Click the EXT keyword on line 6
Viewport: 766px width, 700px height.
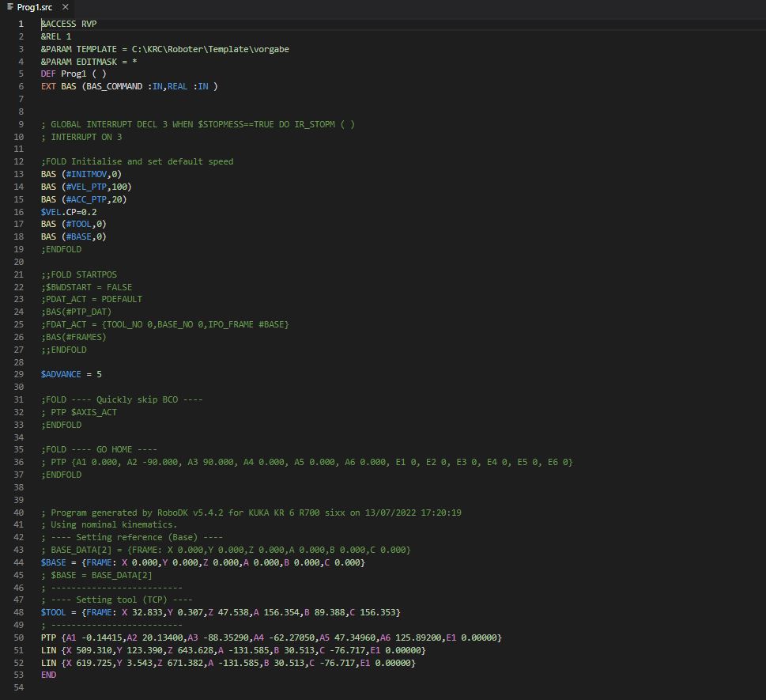pyautogui.click(x=48, y=86)
